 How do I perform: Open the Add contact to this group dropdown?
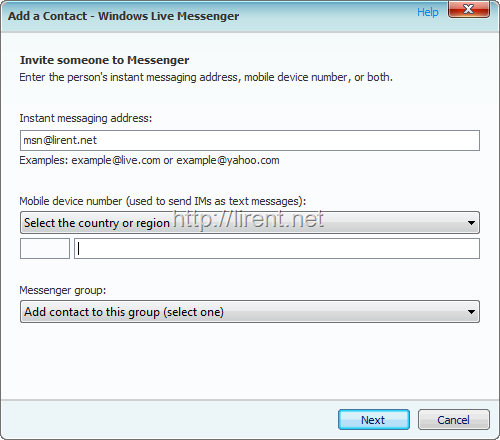click(x=250, y=312)
